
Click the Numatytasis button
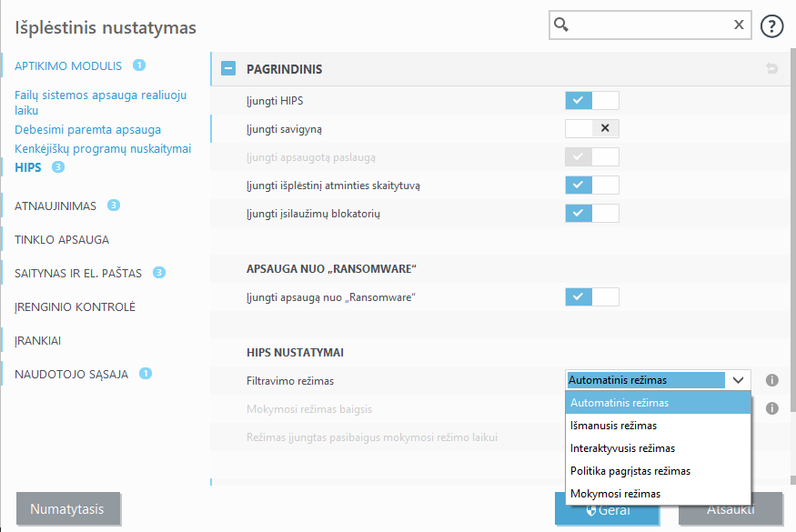68,508
